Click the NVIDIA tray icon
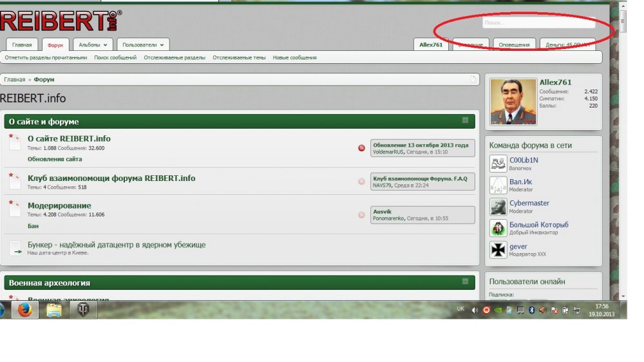 [x=498, y=310]
